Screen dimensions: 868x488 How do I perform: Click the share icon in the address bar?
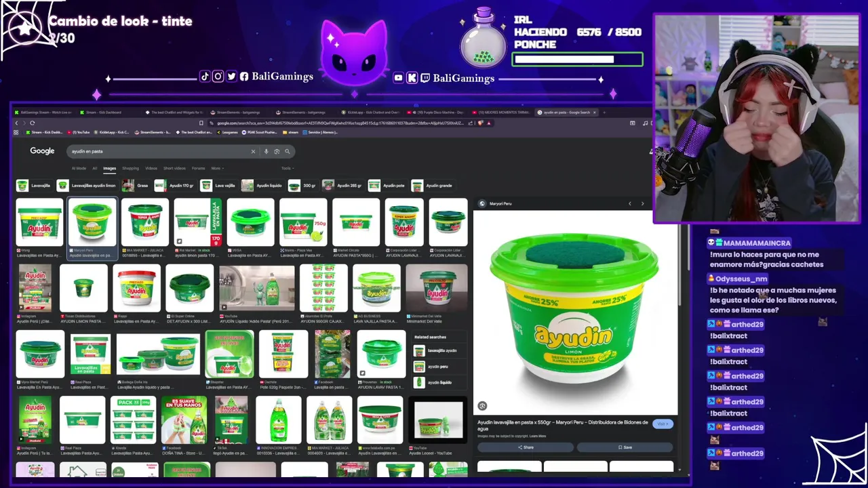click(x=471, y=123)
